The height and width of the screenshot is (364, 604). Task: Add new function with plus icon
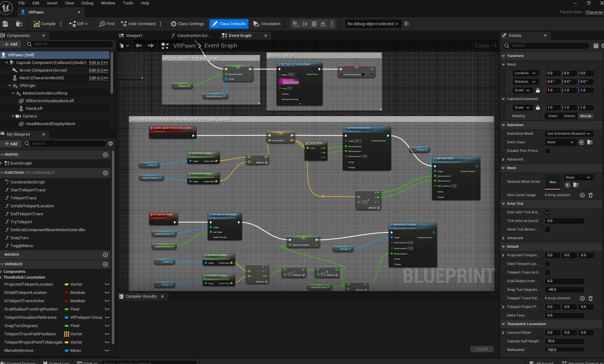pos(105,173)
